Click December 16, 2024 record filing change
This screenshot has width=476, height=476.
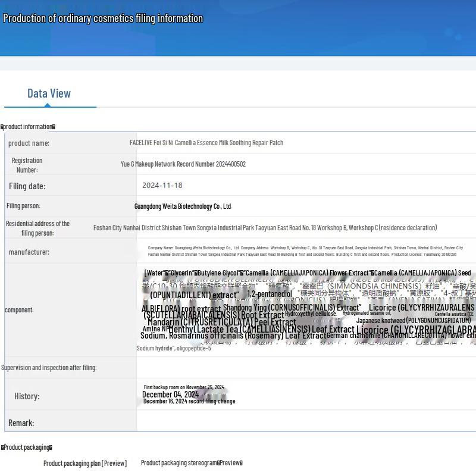coord(189,402)
